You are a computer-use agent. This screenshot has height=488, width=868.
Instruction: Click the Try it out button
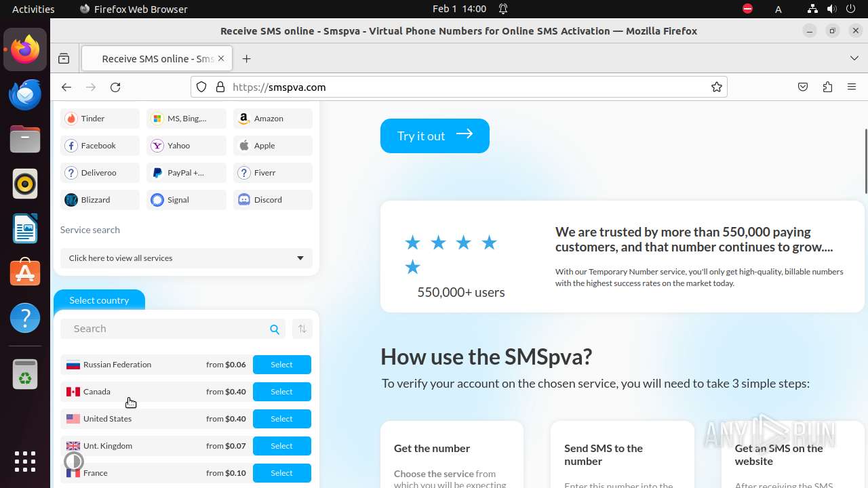tap(435, 136)
